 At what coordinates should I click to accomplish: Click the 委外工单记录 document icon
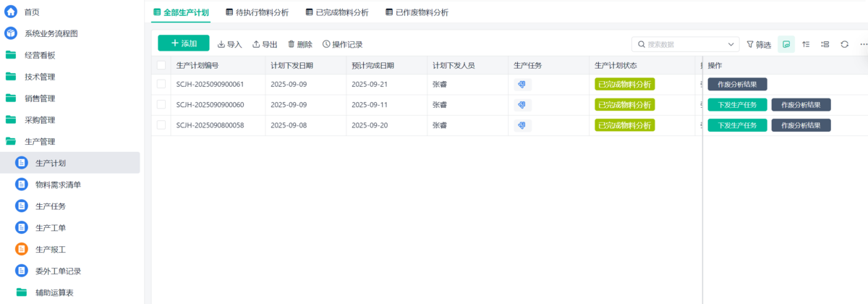[22, 271]
